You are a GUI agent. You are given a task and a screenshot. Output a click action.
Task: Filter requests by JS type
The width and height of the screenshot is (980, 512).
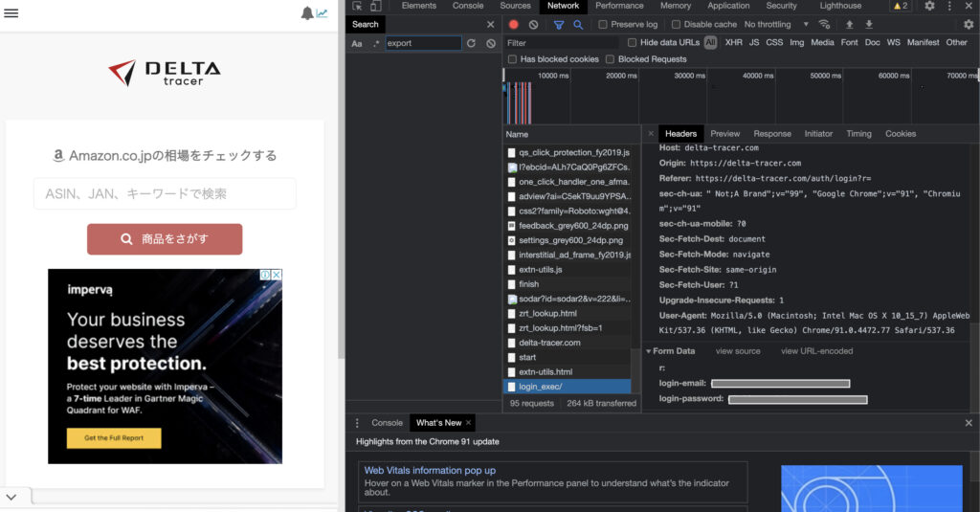754,42
